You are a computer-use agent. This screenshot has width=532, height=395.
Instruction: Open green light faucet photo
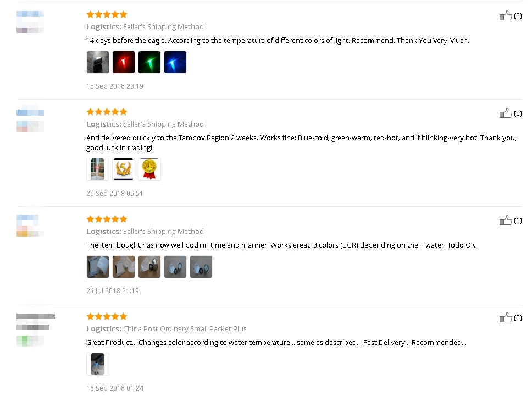[x=149, y=62]
